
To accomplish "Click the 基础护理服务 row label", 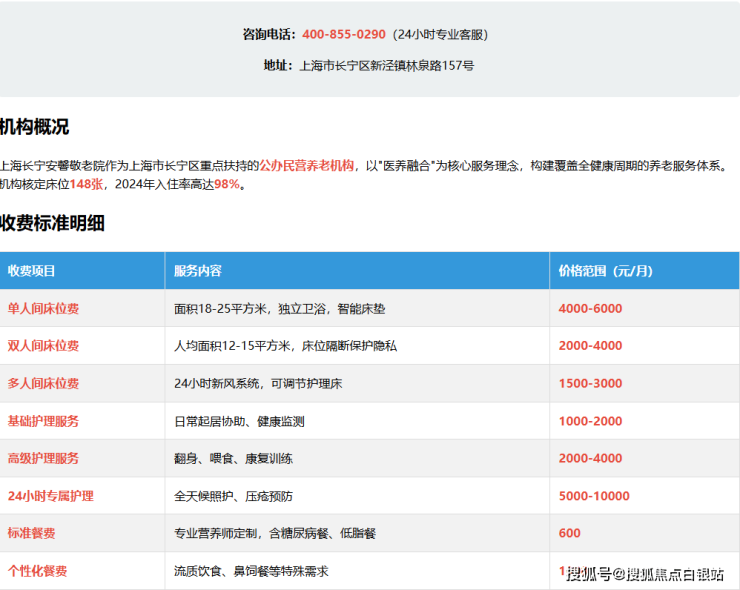I will (x=43, y=421).
